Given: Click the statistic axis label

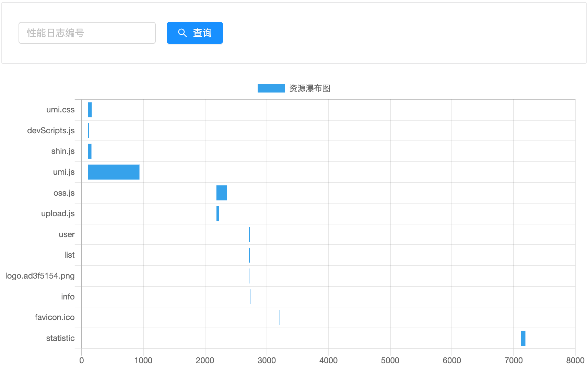Looking at the screenshot, I should [60, 338].
